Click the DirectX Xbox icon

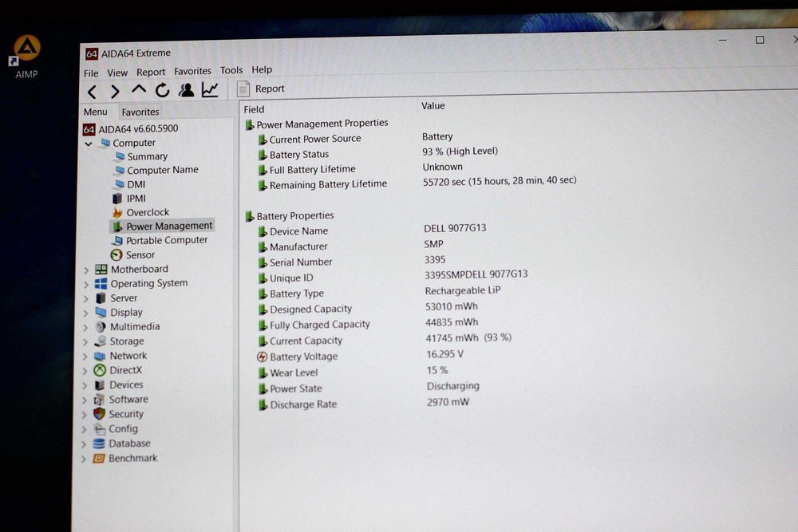[100, 370]
